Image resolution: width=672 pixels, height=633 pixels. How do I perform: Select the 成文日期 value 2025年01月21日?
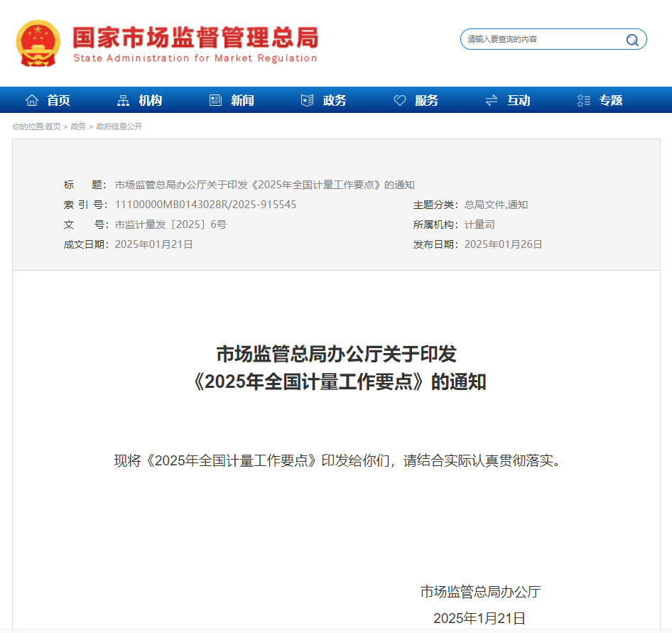(x=154, y=244)
